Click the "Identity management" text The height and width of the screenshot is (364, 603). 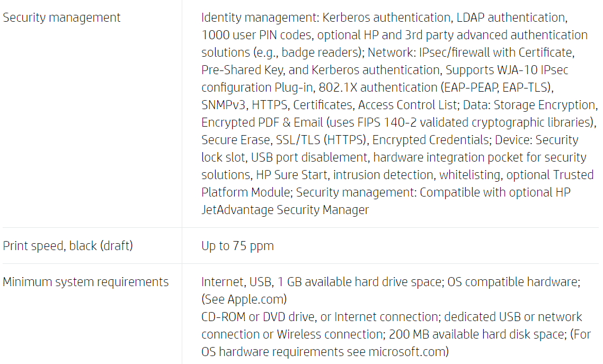point(258,17)
